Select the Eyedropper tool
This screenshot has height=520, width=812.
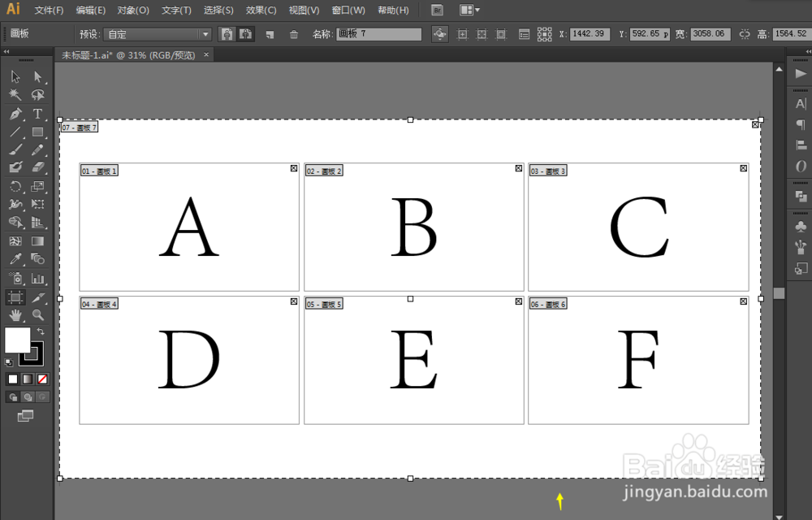(x=15, y=258)
